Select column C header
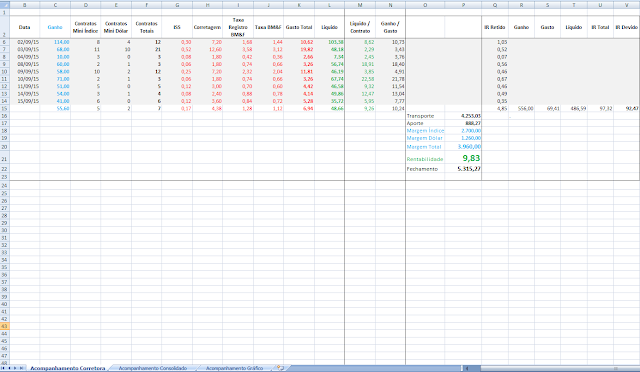 [55, 5]
